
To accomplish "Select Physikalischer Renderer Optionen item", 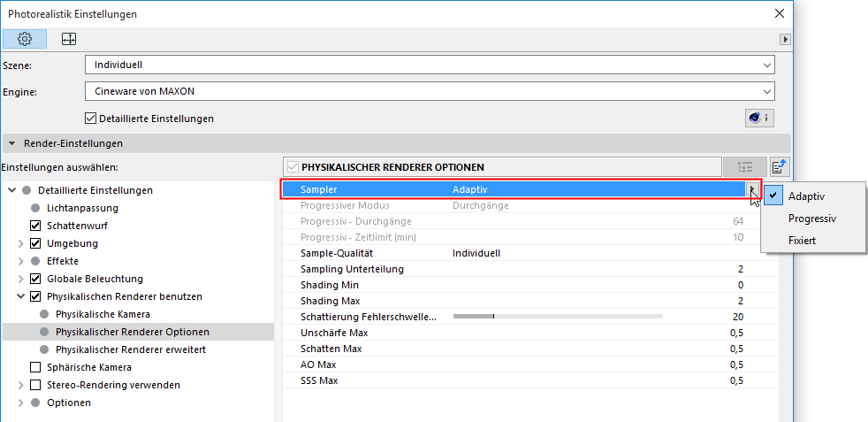I will [x=133, y=332].
